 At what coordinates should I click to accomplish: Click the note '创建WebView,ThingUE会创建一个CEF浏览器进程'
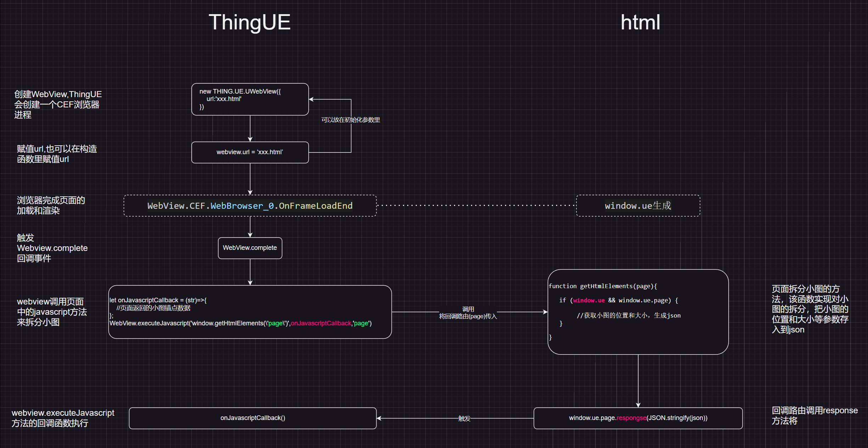coord(58,105)
